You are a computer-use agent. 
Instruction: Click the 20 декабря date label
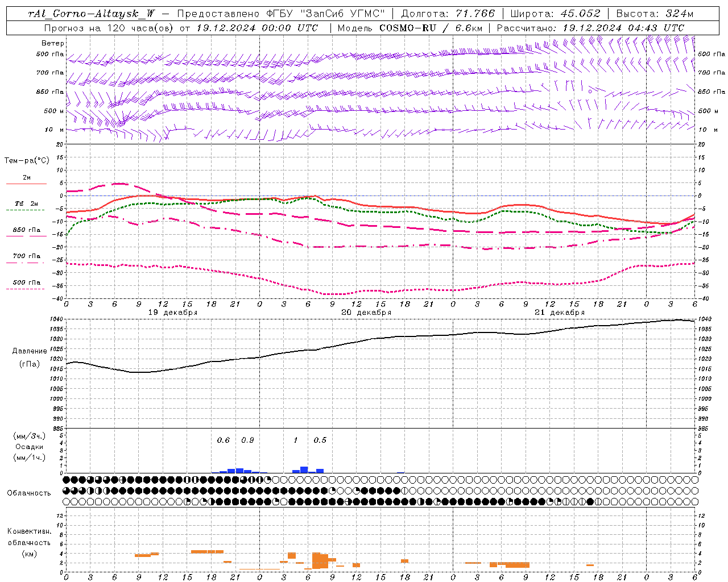[x=366, y=313]
